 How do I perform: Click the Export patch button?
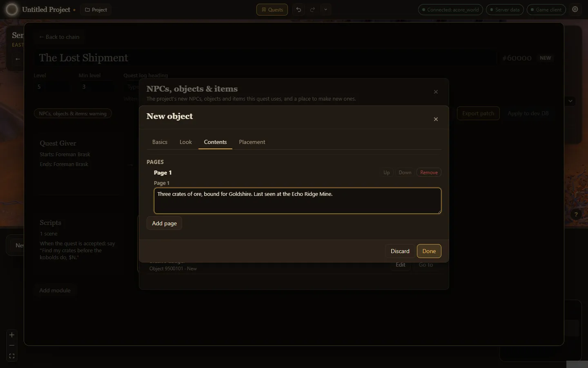click(478, 113)
